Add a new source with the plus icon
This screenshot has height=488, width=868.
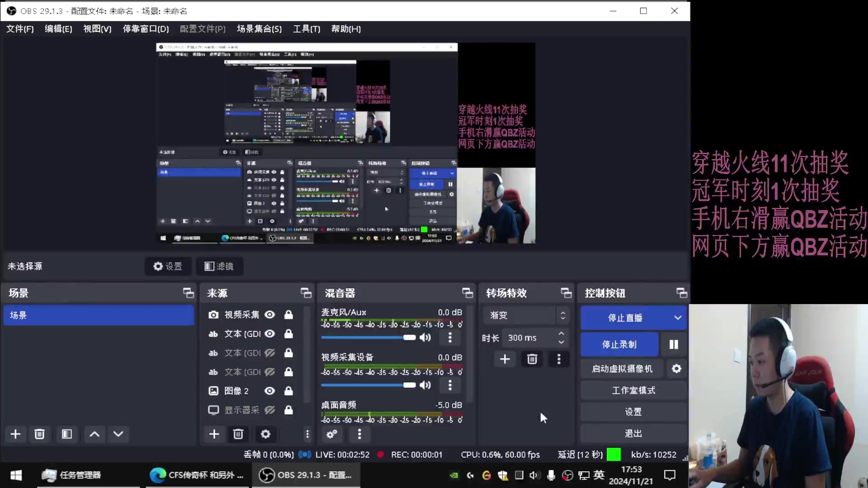pos(214,434)
